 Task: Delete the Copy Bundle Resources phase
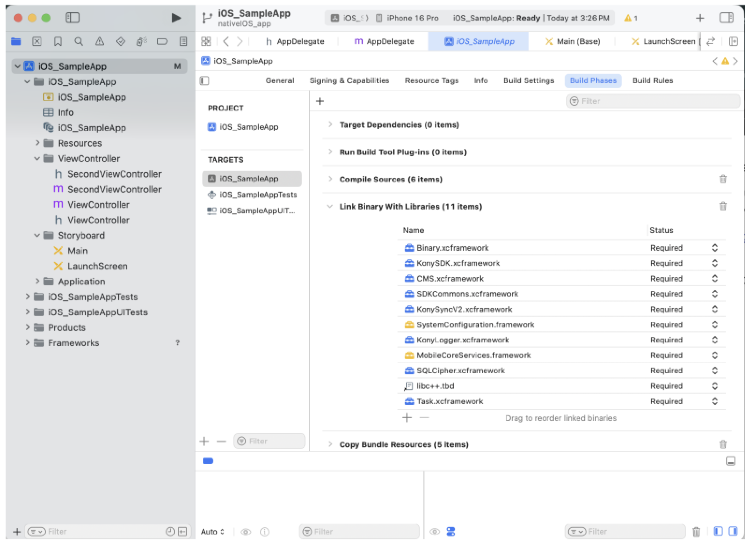723,444
